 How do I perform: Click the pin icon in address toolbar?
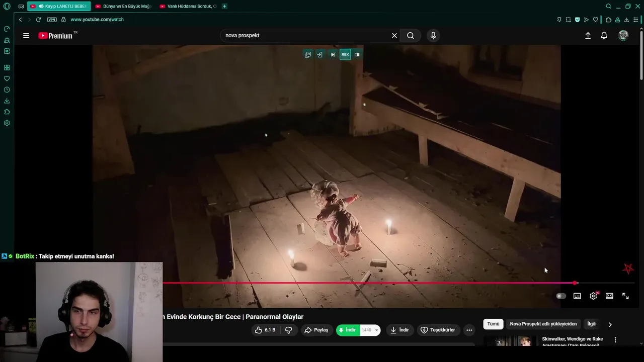(559, 20)
